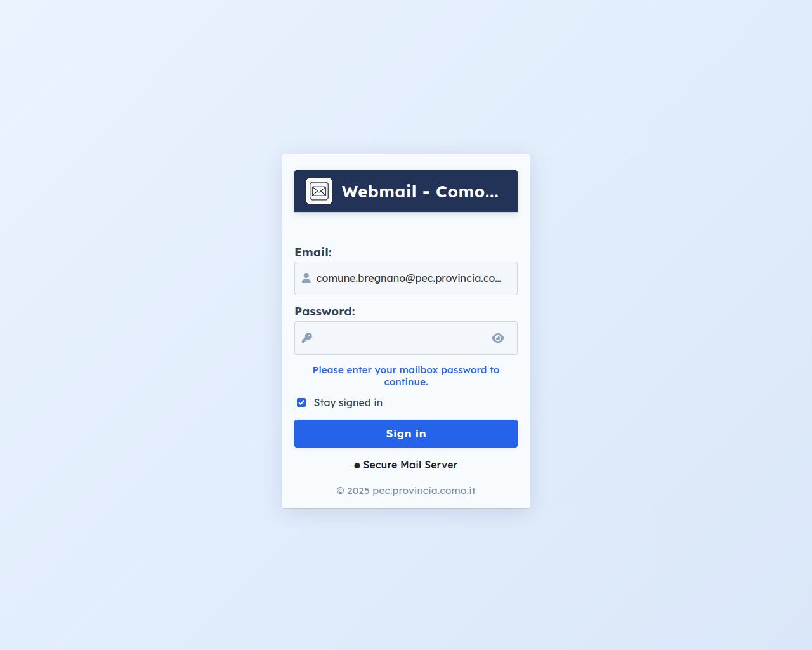Click the black dot status indicator

357,465
